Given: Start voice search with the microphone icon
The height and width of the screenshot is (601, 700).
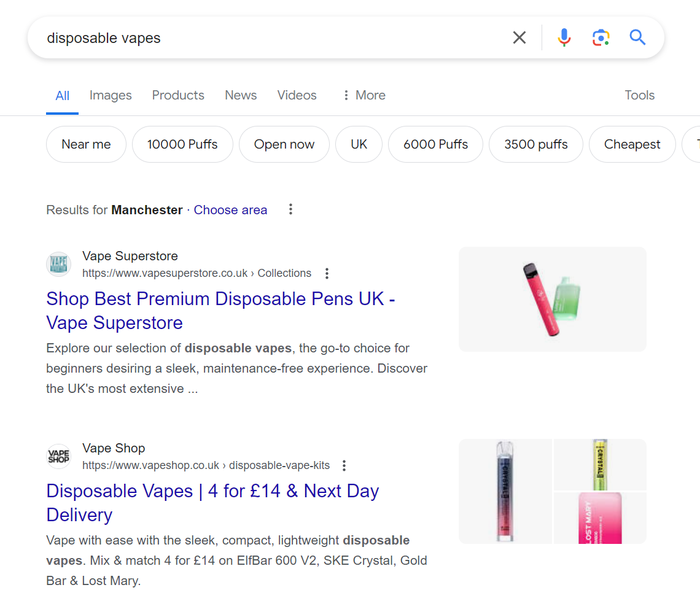Looking at the screenshot, I should click(x=564, y=38).
